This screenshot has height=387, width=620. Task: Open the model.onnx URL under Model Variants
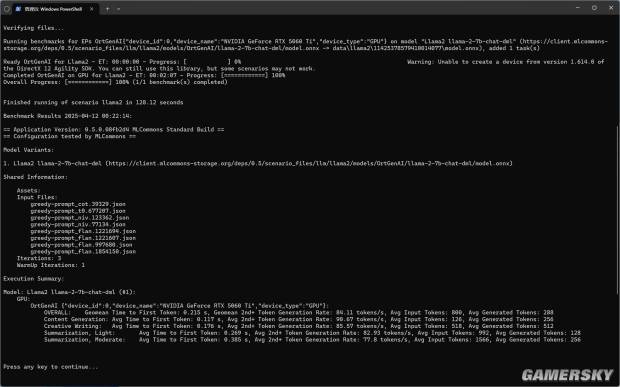(309, 163)
